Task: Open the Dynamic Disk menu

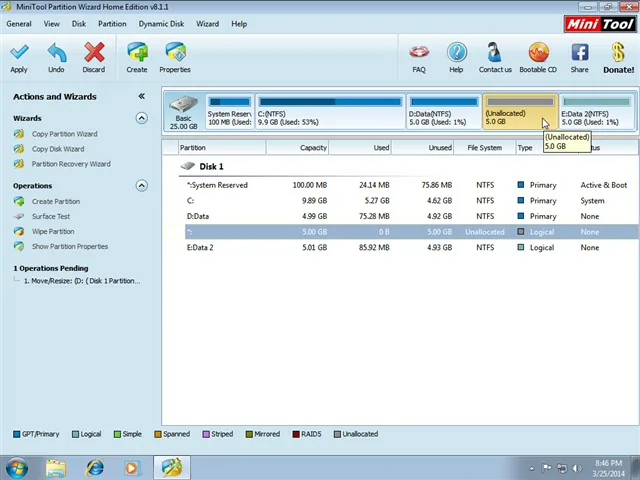Action: (161, 24)
